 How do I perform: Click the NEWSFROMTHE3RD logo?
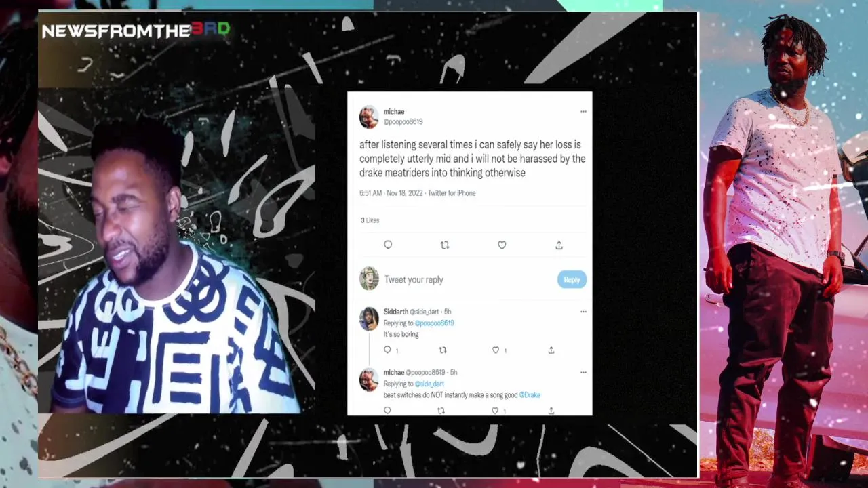136,30
